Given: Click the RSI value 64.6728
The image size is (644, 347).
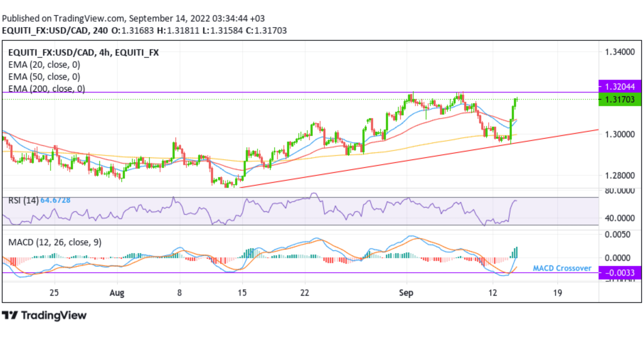Looking at the screenshot, I should coord(55,200).
